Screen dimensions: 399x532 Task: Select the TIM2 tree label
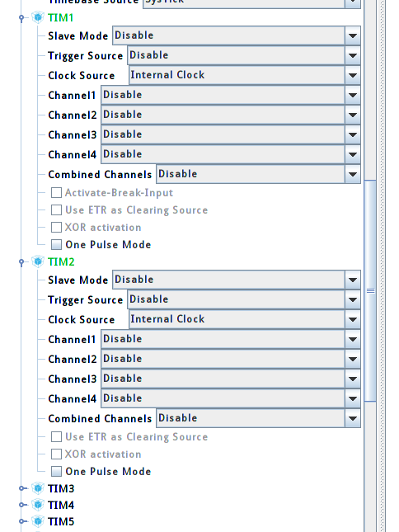pos(61,262)
